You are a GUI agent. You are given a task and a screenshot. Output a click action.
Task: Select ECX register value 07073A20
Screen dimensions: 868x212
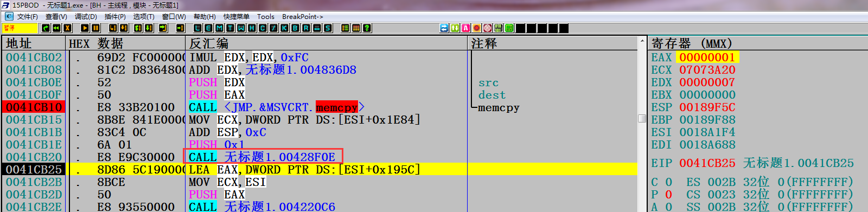(x=707, y=70)
